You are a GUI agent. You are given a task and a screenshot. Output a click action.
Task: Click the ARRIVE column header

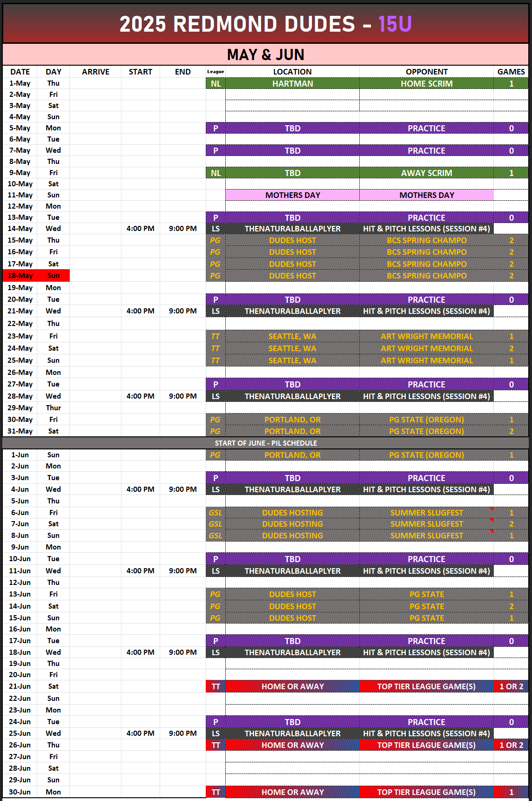[95, 72]
